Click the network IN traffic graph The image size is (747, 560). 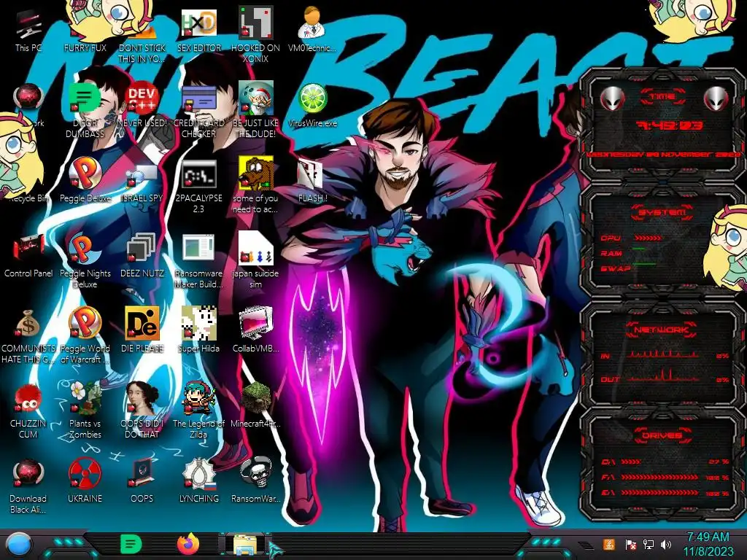pos(663,354)
